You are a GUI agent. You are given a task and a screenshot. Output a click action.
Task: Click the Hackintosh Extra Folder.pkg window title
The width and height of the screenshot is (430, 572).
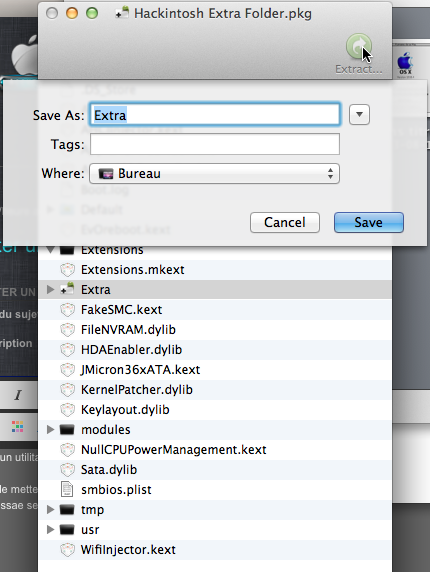[x=223, y=13]
